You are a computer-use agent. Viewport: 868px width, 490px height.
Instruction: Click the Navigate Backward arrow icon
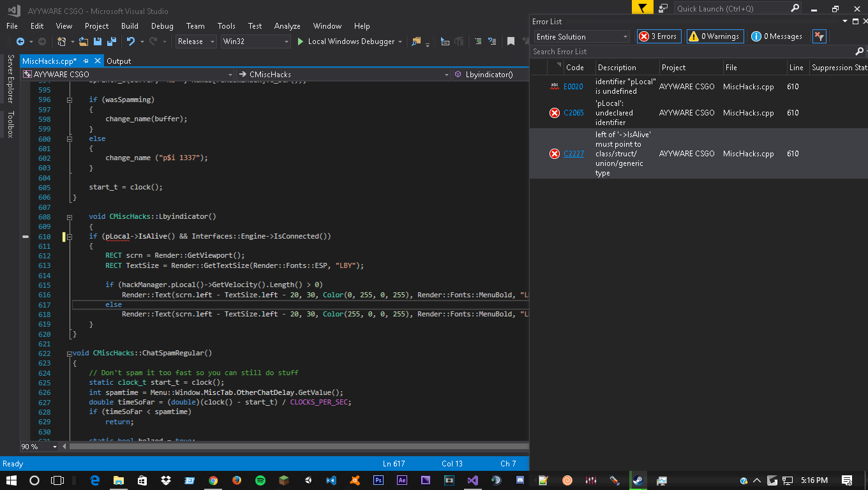point(20,41)
